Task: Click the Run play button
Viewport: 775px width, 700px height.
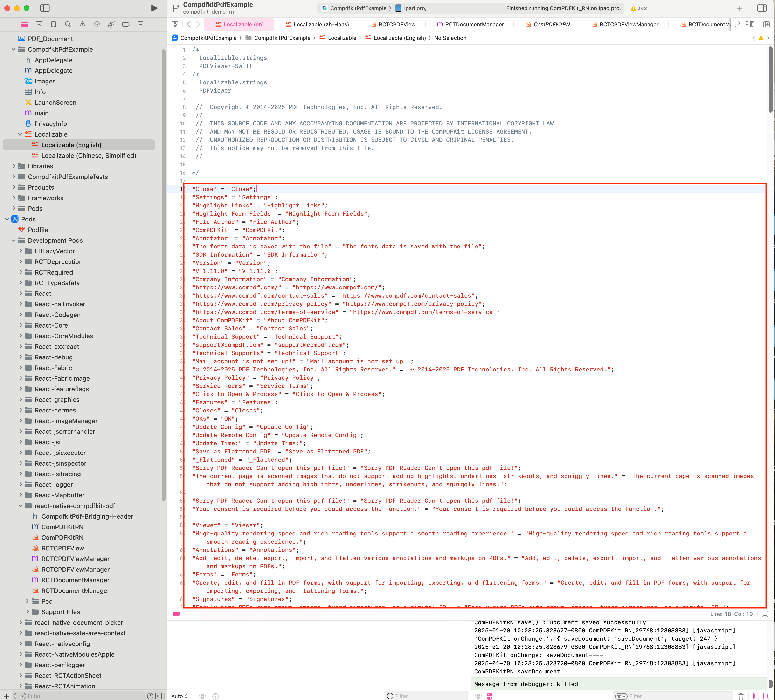Action: 154,8
